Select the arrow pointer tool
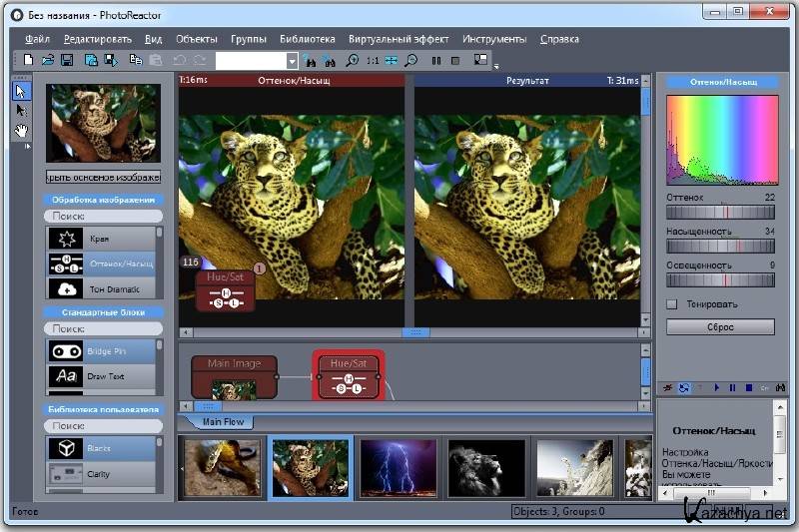The image size is (799, 532). pyautogui.click(x=22, y=92)
